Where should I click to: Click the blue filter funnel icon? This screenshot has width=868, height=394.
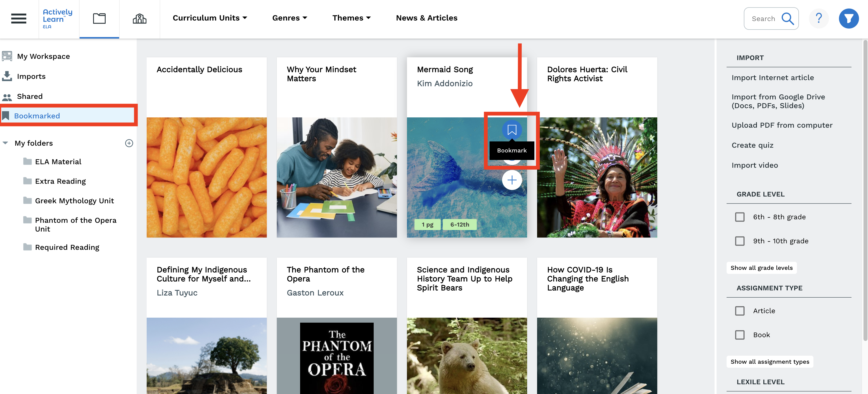(x=848, y=18)
